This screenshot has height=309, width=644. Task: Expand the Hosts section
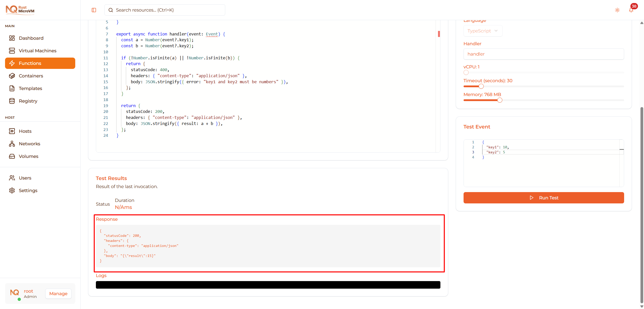(x=25, y=131)
